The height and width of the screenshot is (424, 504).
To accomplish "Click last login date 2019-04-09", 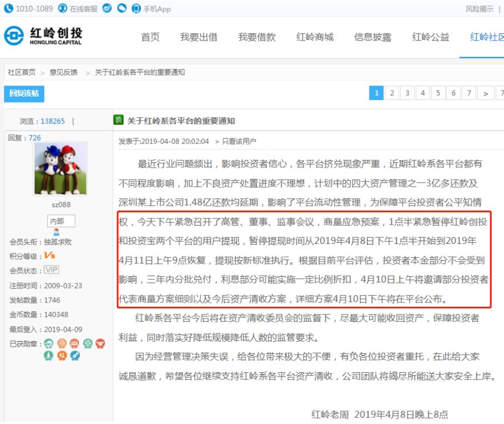I will pos(63,330).
